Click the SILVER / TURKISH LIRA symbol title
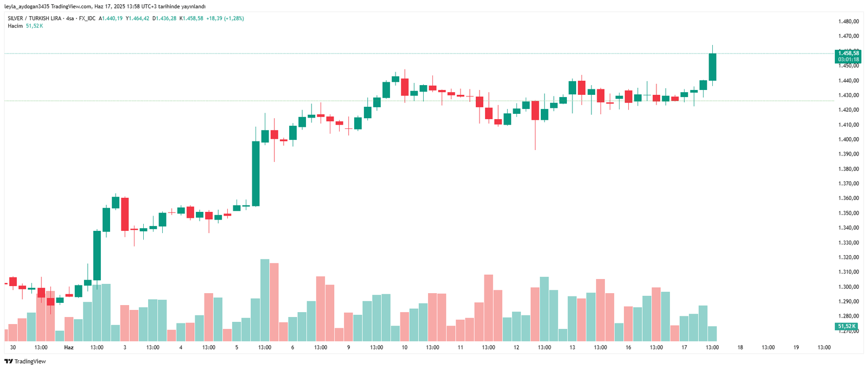Image resolution: width=868 pixels, height=369 pixels. pyautogui.click(x=34, y=18)
